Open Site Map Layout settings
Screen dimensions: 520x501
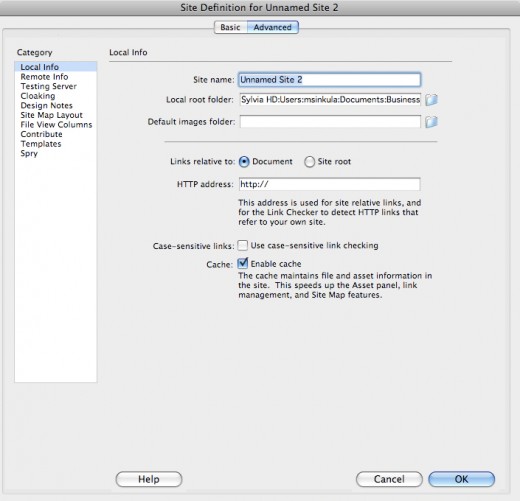tap(51, 115)
